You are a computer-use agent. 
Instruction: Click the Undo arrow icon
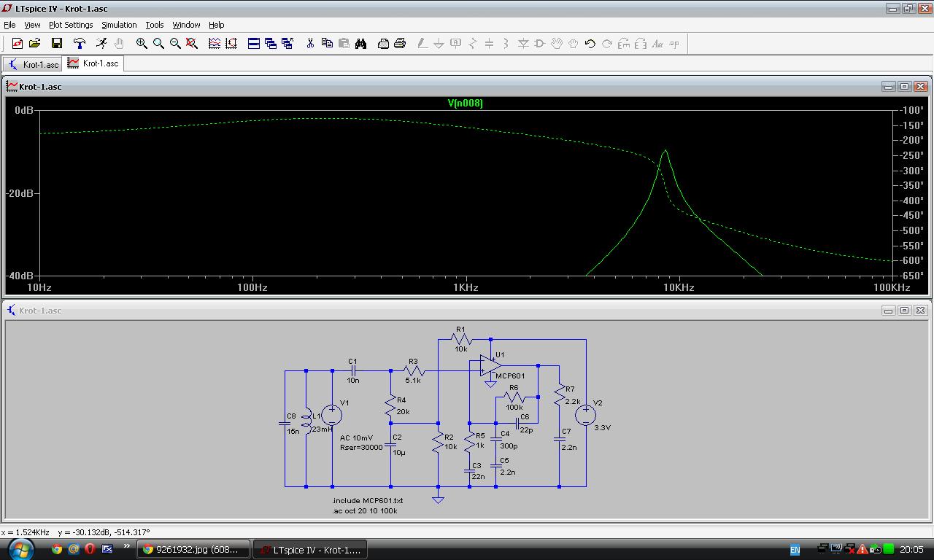[x=590, y=44]
